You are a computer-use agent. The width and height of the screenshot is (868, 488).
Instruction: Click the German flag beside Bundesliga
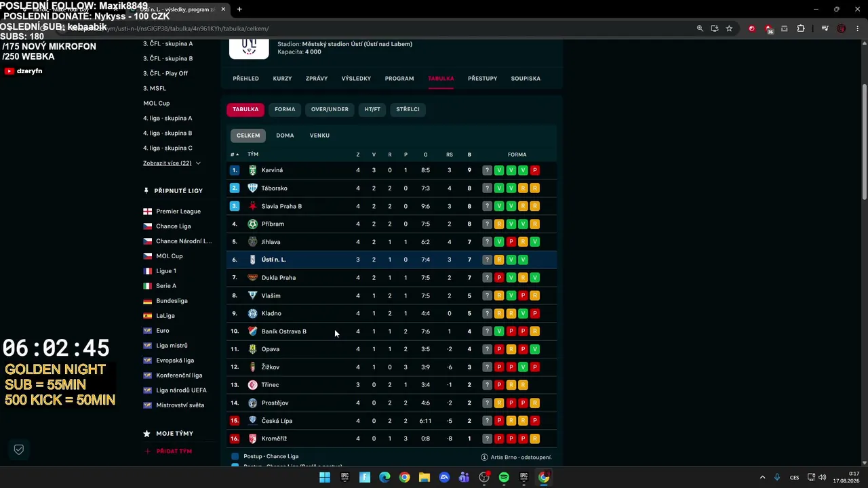click(x=147, y=301)
